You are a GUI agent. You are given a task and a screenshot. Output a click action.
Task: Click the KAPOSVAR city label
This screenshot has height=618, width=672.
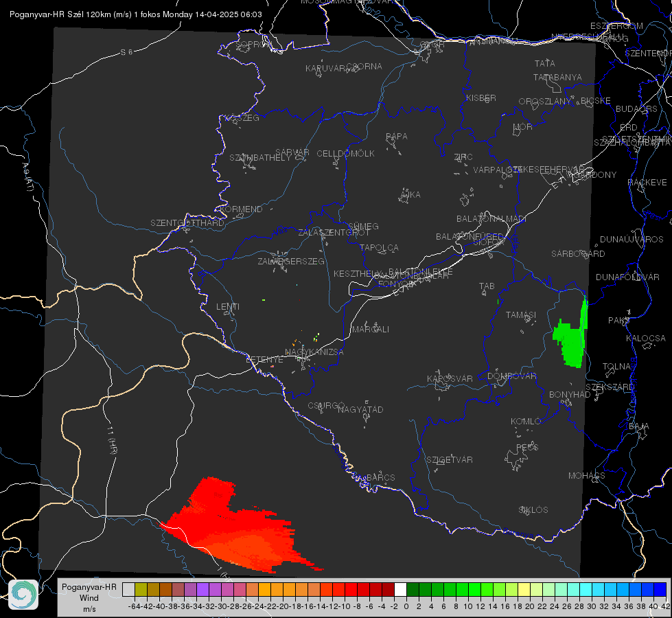point(450,378)
